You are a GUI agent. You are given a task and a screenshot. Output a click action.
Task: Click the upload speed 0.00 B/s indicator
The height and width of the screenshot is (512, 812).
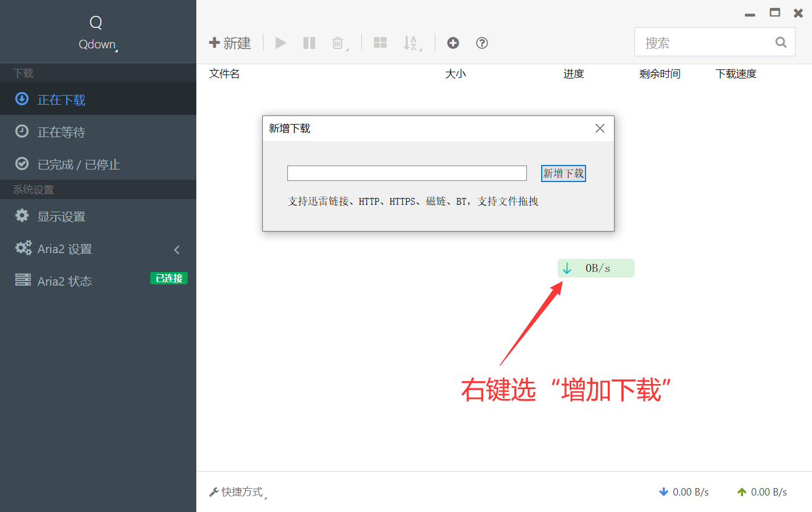(762, 492)
